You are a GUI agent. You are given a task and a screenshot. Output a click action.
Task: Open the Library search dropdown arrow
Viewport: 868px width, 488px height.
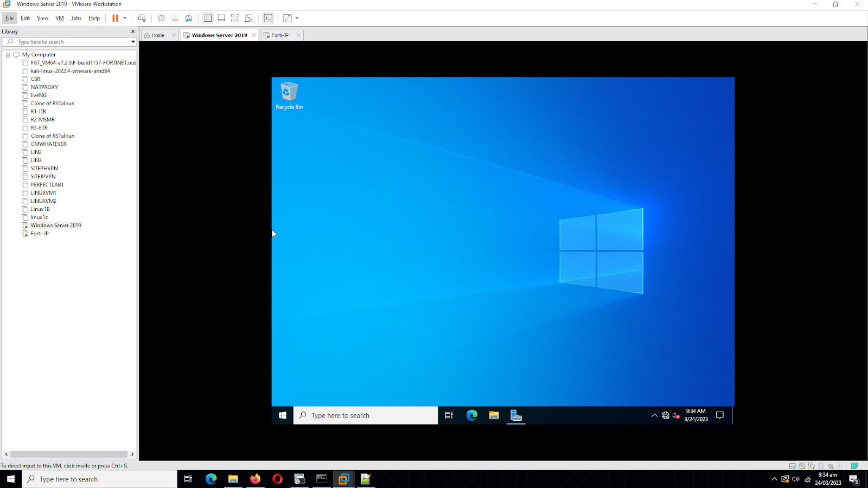click(x=133, y=42)
